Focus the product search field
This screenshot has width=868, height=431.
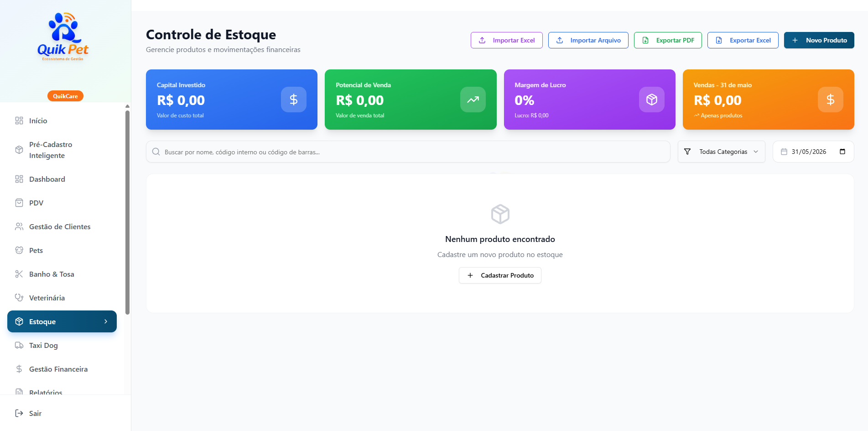[408, 152]
